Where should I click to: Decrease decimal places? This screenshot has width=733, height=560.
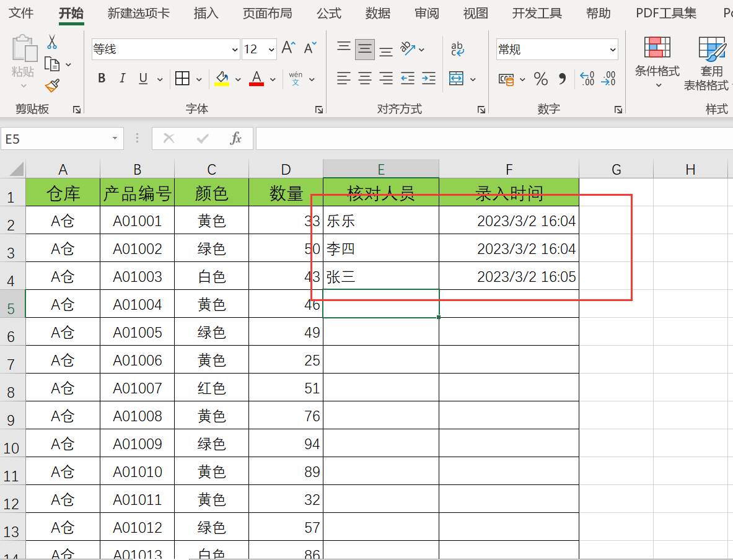608,79
